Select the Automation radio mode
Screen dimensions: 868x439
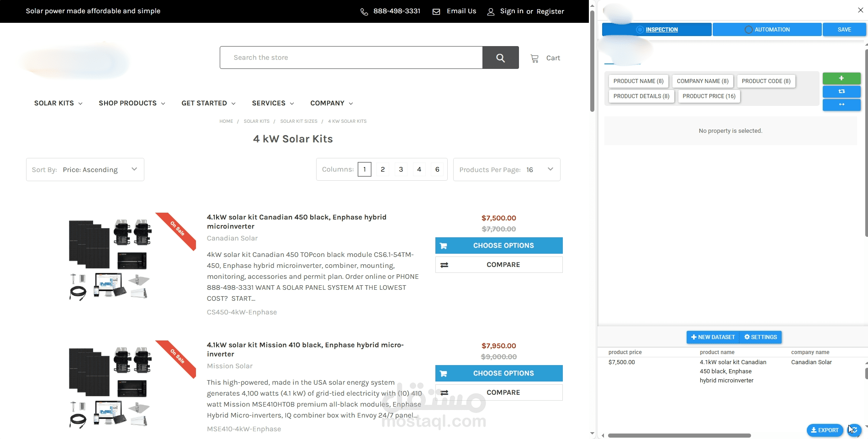coord(748,30)
